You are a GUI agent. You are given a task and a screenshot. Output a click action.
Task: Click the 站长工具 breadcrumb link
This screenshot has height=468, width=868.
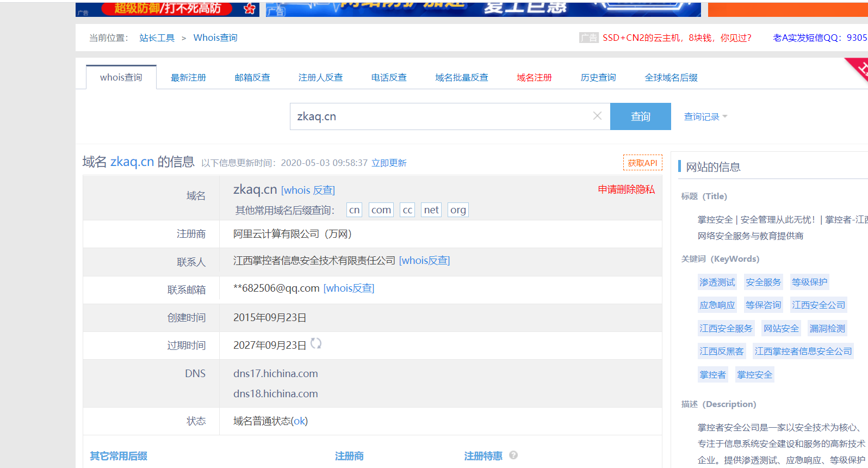click(x=157, y=38)
